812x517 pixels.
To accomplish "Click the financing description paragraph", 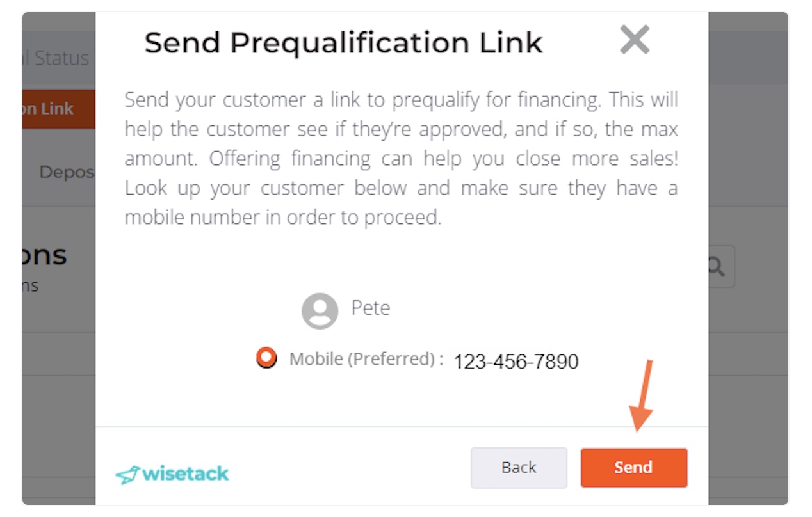I will click(x=401, y=159).
